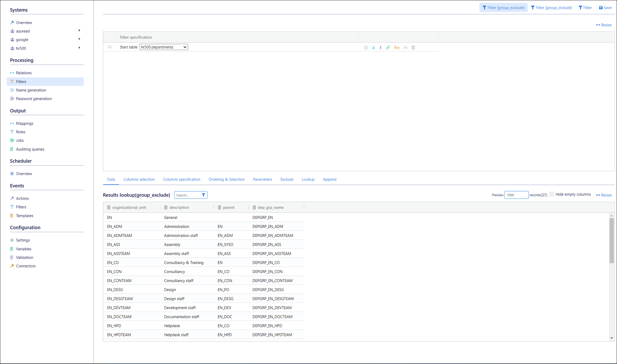This screenshot has width=617, height=364.
Task: Click the orange f(x) function icon
Action: pos(397,48)
